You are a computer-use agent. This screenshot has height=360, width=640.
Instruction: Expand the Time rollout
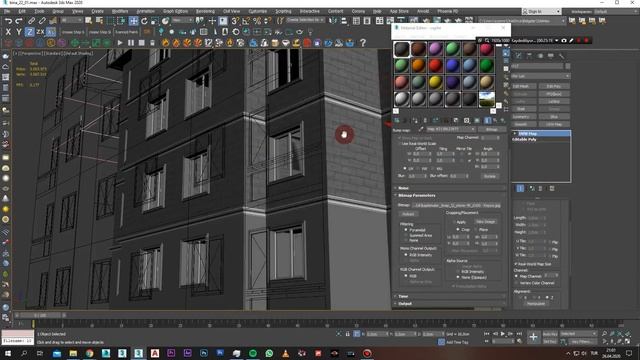[450, 296]
